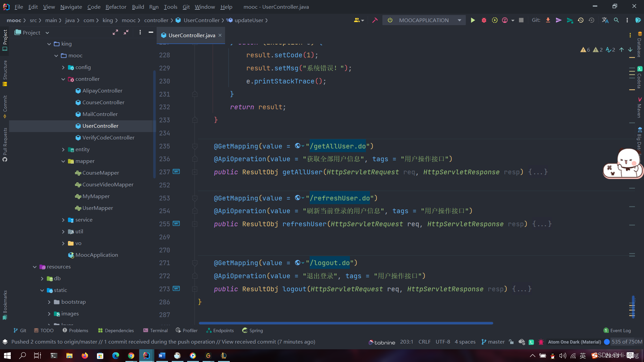Click the Endpoints tab in bottom panel

click(220, 330)
